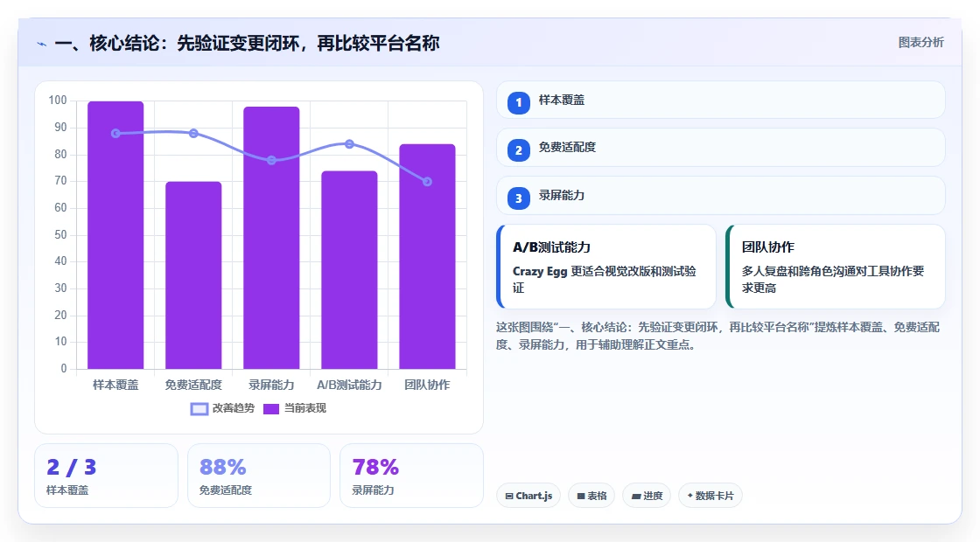
Task: Click the heading 一、核心结论：先验证变更闭环
Action: (247, 43)
